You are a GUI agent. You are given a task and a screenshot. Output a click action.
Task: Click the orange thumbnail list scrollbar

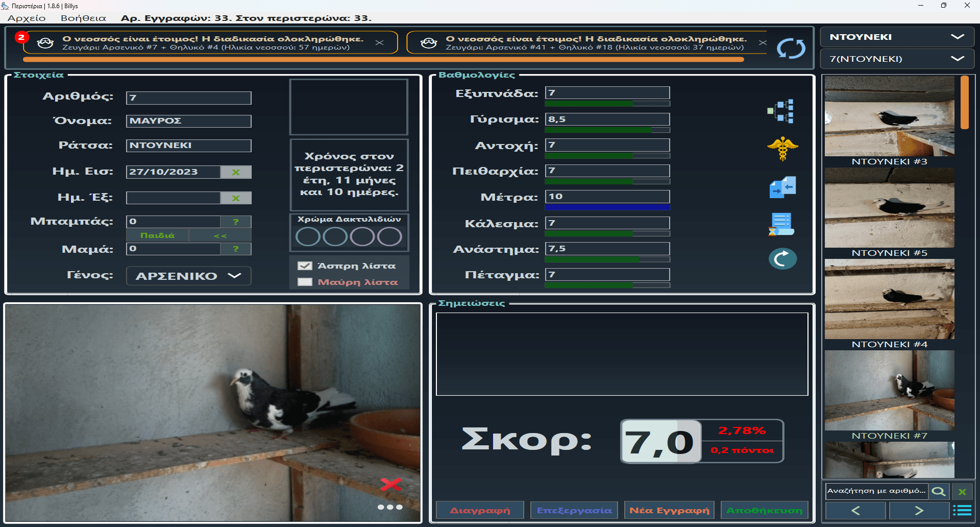(964, 102)
